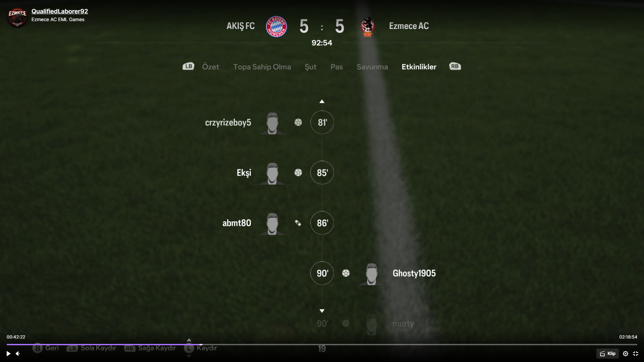Click the Ezmece AC club crest
Image resolution: width=644 pixels, height=362 pixels.
368,26
